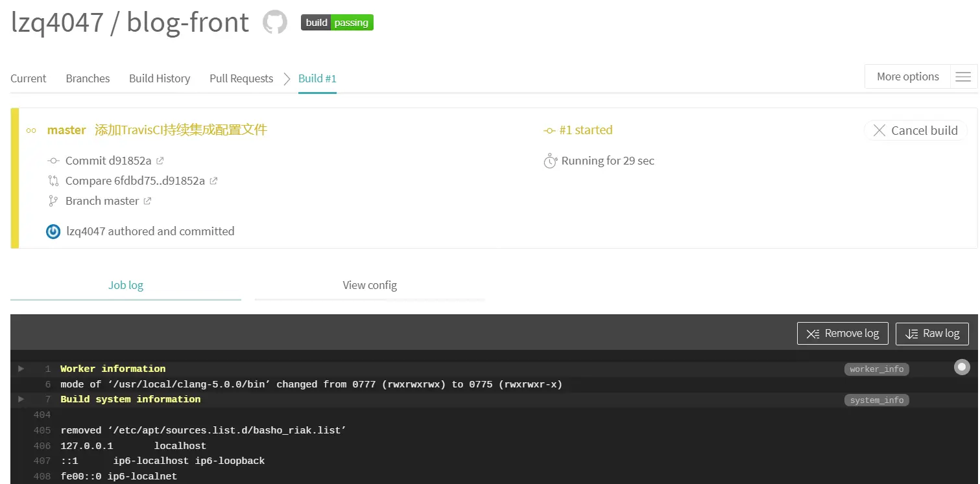Click log line removed basho_riak.list
Screen dimensions: 980x484
click(204, 430)
